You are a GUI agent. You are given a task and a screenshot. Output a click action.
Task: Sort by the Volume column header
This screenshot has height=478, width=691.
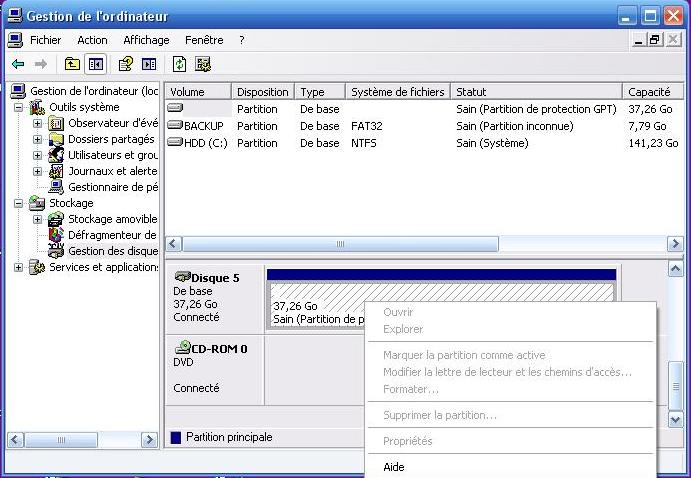(x=199, y=92)
